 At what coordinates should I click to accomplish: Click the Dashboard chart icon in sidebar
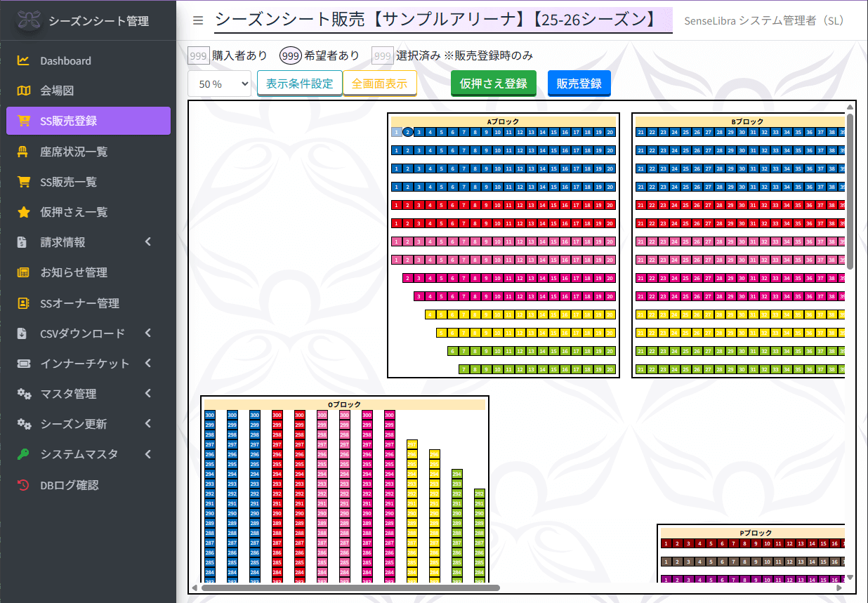24,60
